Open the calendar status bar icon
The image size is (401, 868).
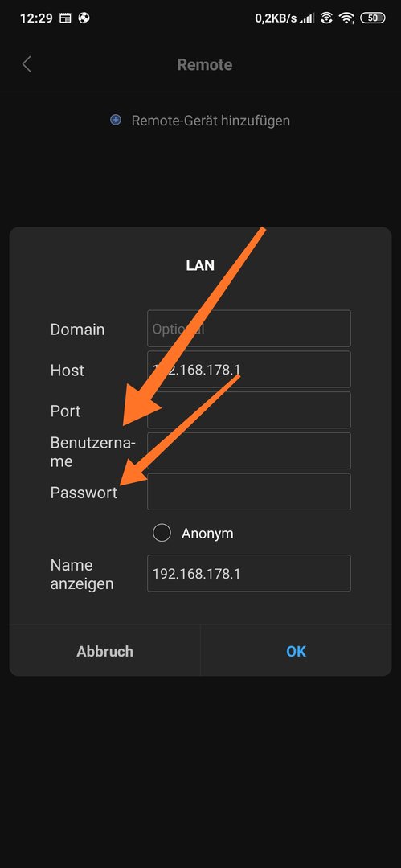[x=65, y=18]
